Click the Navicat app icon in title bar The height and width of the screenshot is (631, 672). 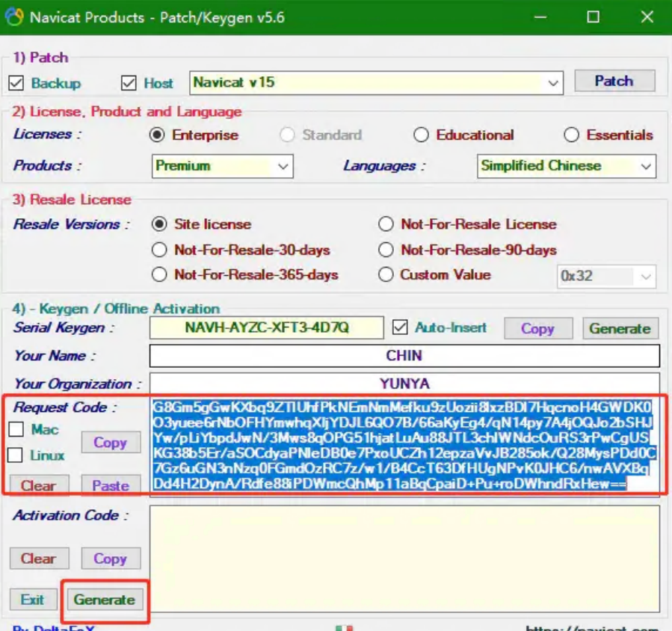[x=14, y=17]
